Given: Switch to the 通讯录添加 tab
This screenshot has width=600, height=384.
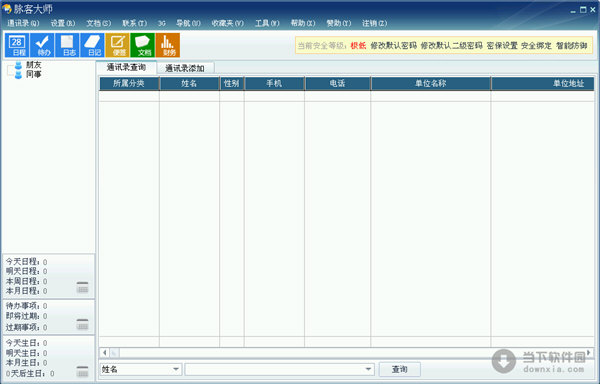Looking at the screenshot, I should click(x=185, y=68).
